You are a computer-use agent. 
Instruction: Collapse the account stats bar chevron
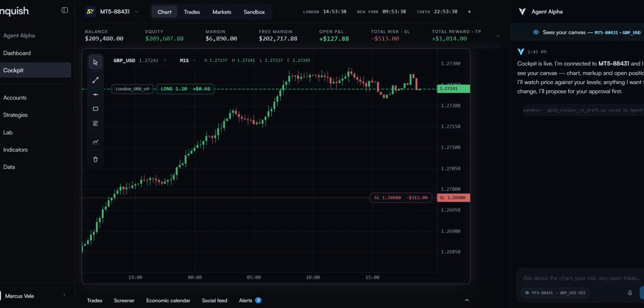coord(498,36)
